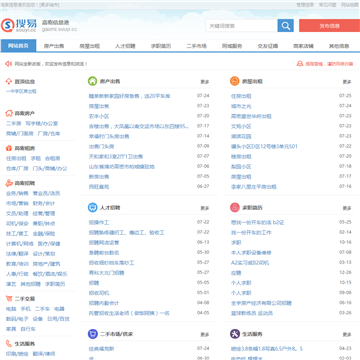Open the 梨园小区 rental listing
Viewport: 360px width, 360px height.
coord(241,166)
